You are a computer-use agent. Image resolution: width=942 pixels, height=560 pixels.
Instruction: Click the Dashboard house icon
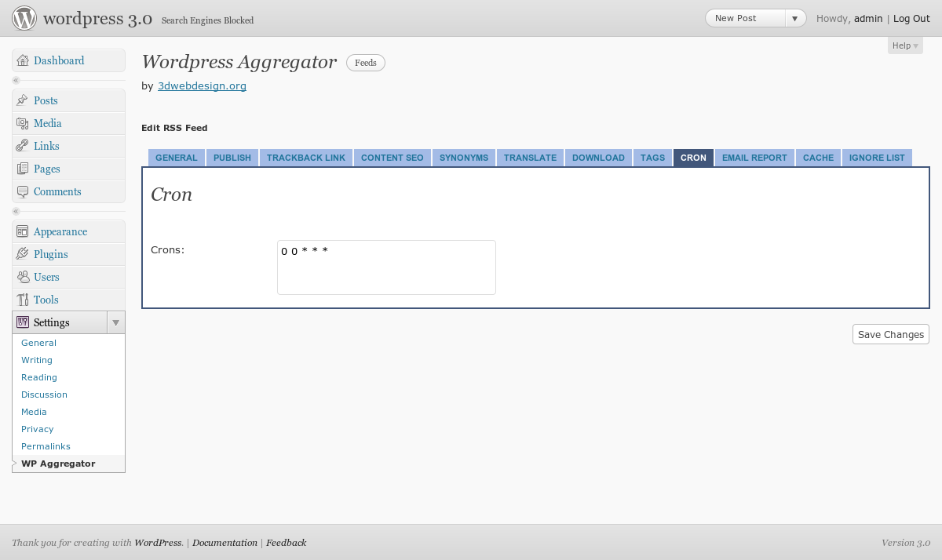click(x=23, y=60)
